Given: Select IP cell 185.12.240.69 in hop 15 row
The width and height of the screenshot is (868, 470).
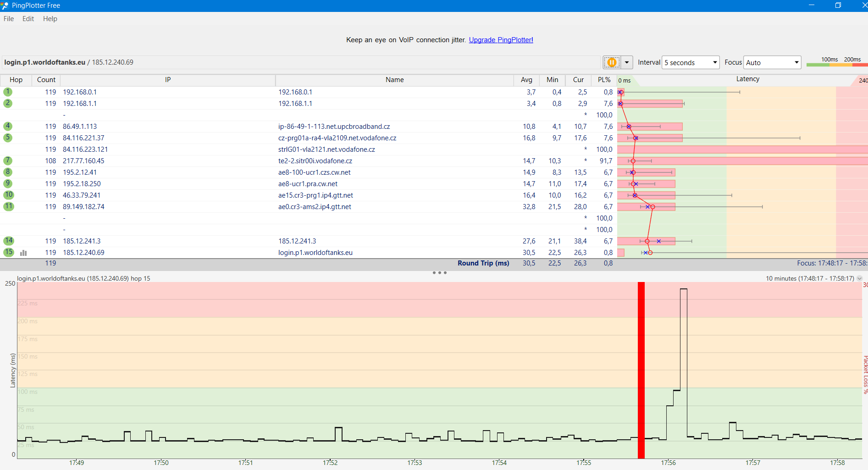Looking at the screenshot, I should pos(83,253).
